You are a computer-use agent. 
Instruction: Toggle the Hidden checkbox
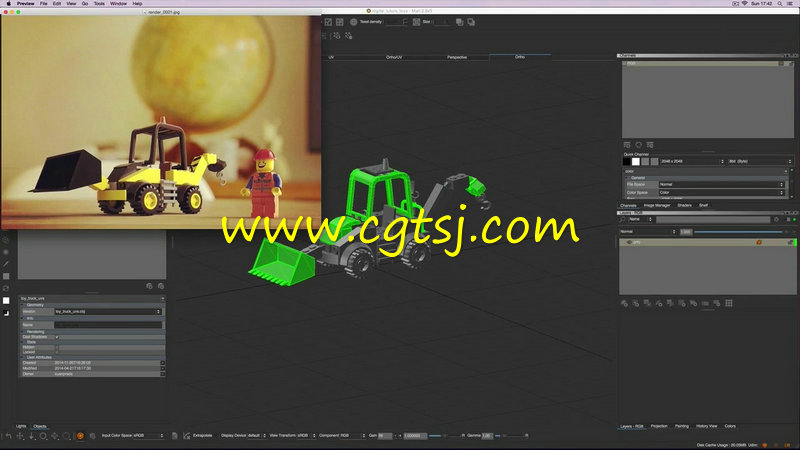coord(57,347)
